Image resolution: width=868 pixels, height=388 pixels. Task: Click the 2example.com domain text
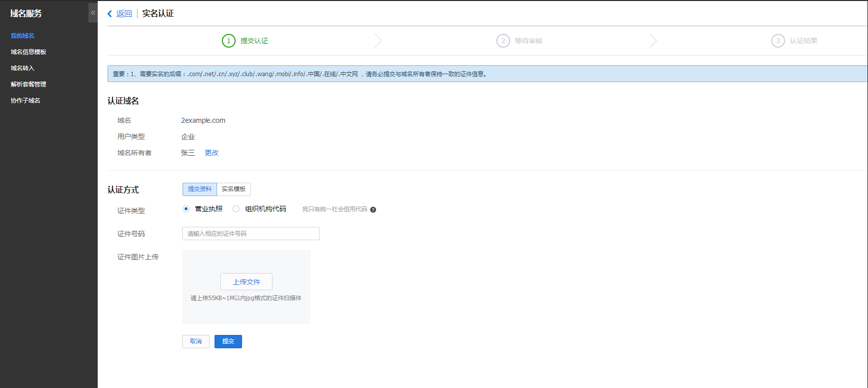tap(203, 120)
